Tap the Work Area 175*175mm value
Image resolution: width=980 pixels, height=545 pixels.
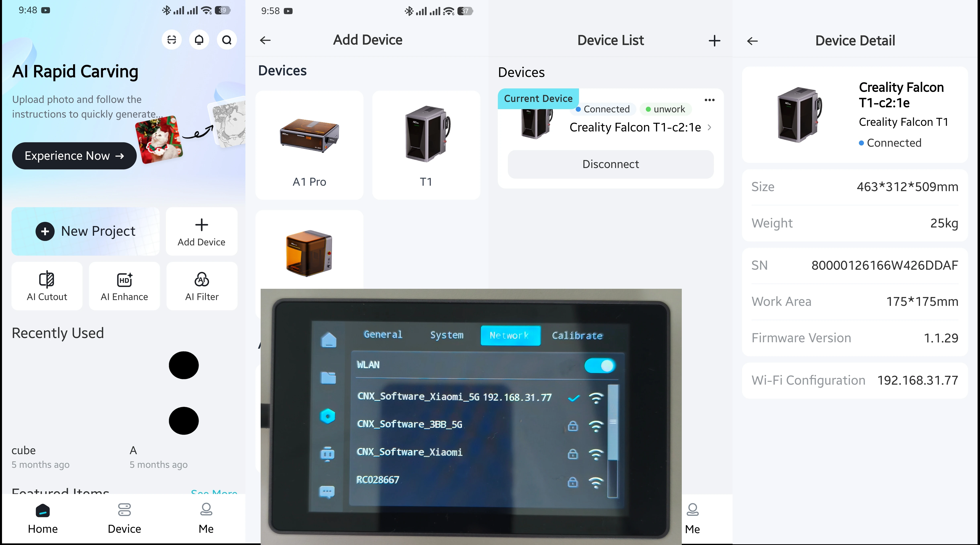point(922,301)
